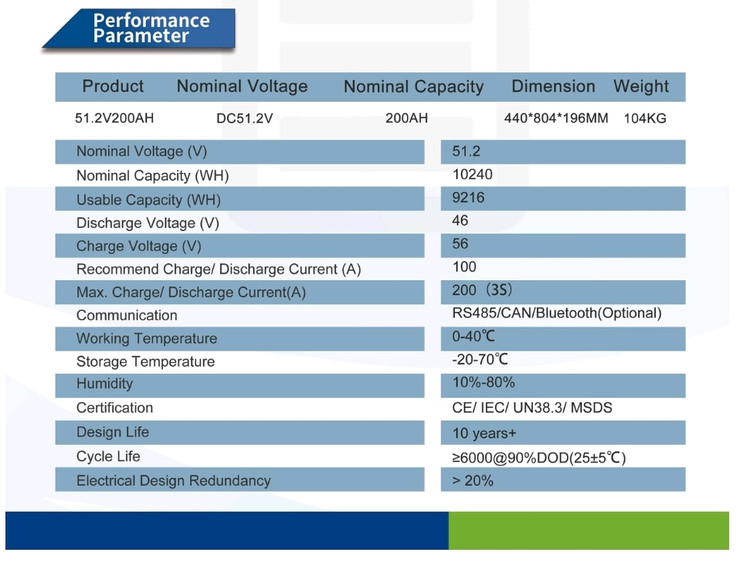The image size is (750, 572).
Task: Select the Usable Capacity (WH) row label
Action: point(148,199)
